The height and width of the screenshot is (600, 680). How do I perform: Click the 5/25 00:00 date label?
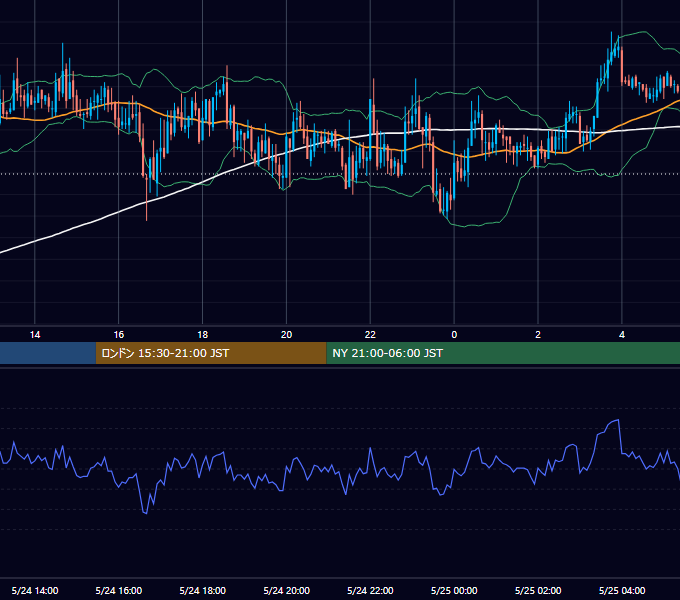coord(454,590)
